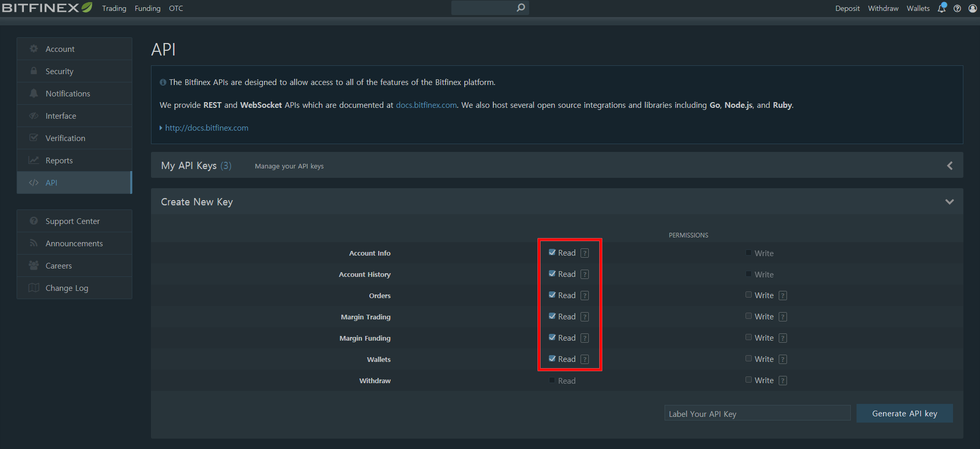Enable Orders Write permission checkbox

pos(749,295)
